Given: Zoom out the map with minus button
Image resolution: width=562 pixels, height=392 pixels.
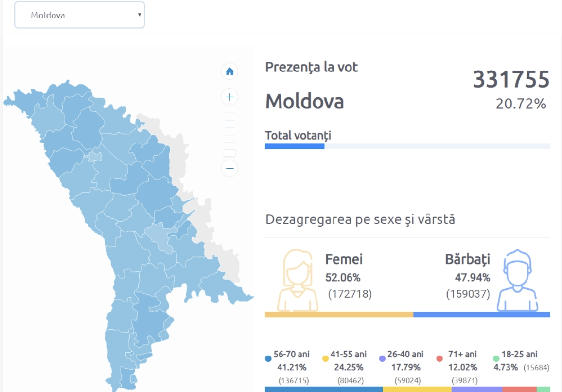Looking at the screenshot, I should pos(229,168).
